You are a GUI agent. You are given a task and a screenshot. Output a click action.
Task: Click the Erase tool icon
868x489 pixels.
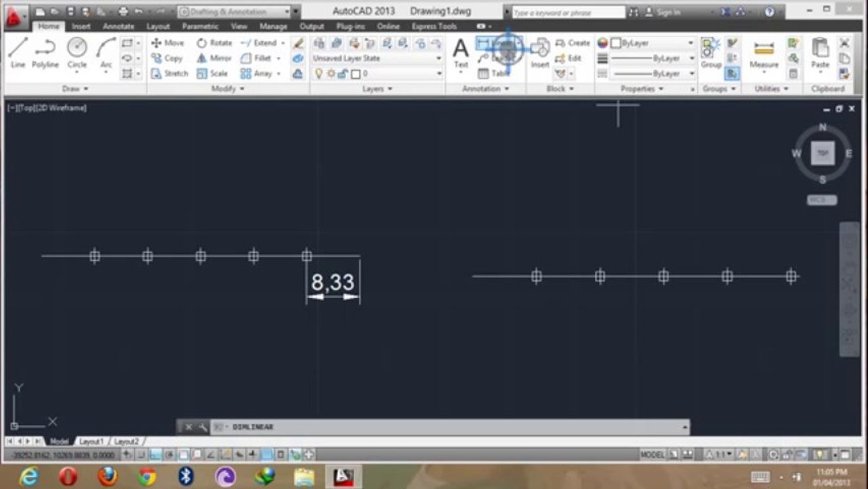298,43
